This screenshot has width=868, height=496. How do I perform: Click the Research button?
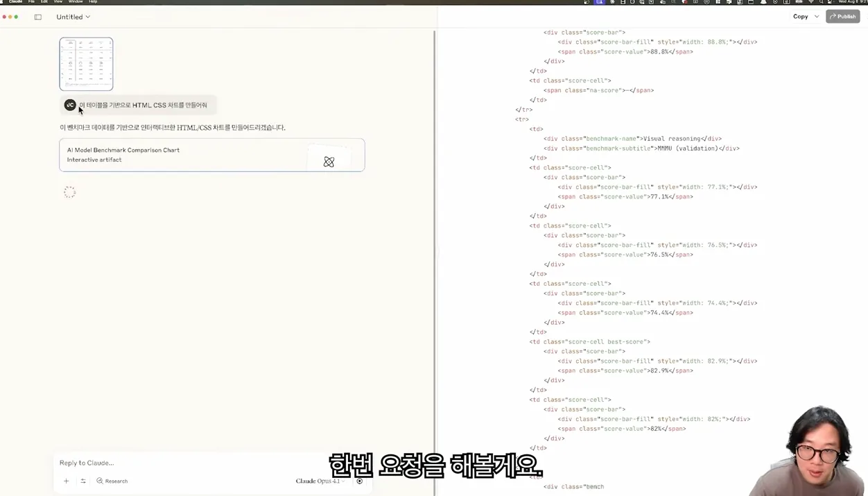coord(112,481)
